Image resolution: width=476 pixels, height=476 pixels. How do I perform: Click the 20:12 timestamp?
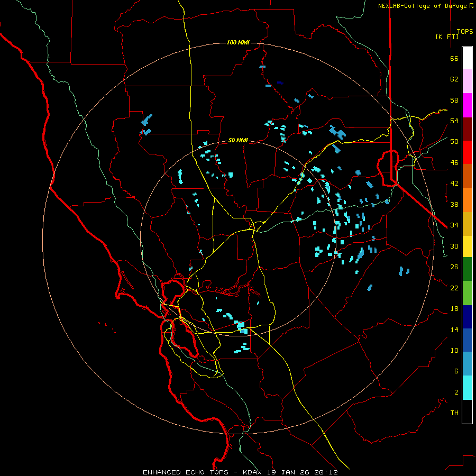pos(326,472)
